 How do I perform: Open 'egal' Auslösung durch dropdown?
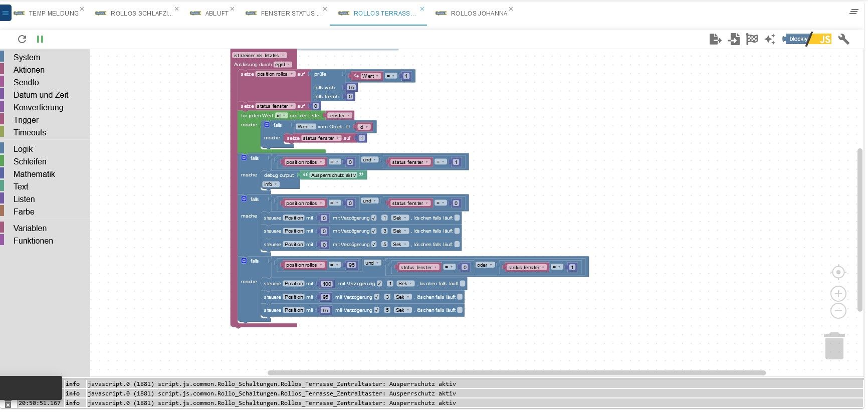point(283,64)
